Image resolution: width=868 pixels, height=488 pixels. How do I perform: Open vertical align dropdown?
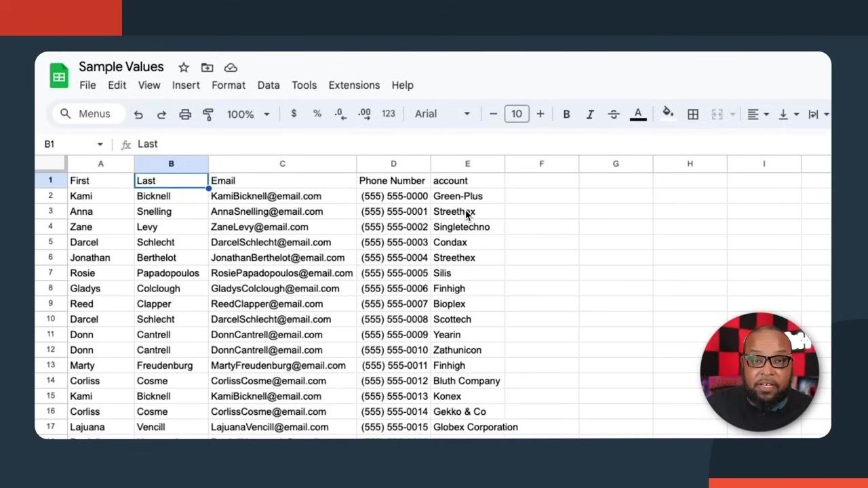coord(788,115)
